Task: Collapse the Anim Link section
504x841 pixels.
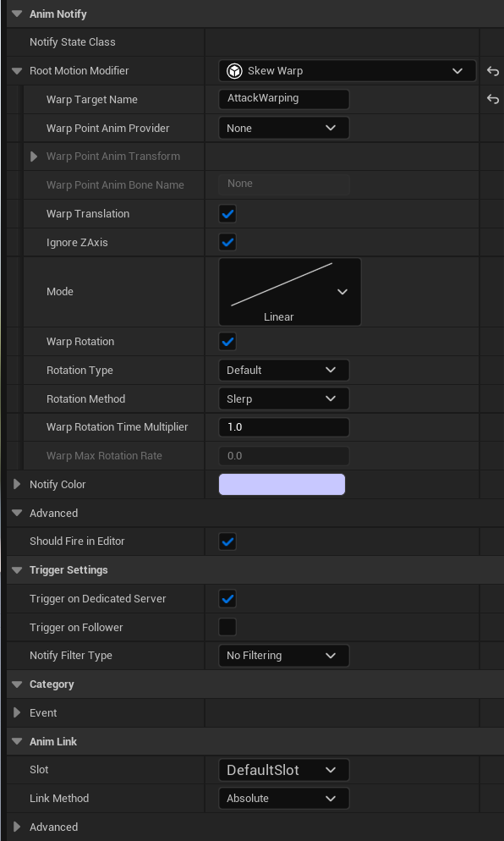Action: pyautogui.click(x=17, y=742)
